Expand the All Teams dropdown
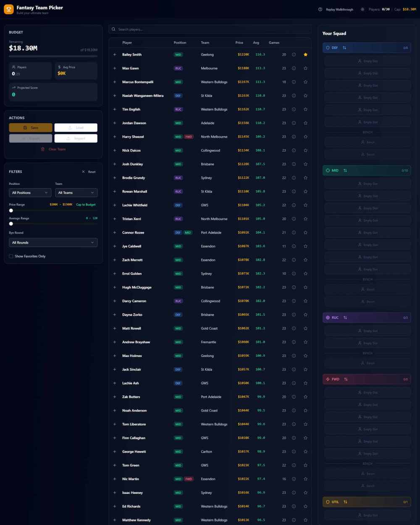 (76, 193)
